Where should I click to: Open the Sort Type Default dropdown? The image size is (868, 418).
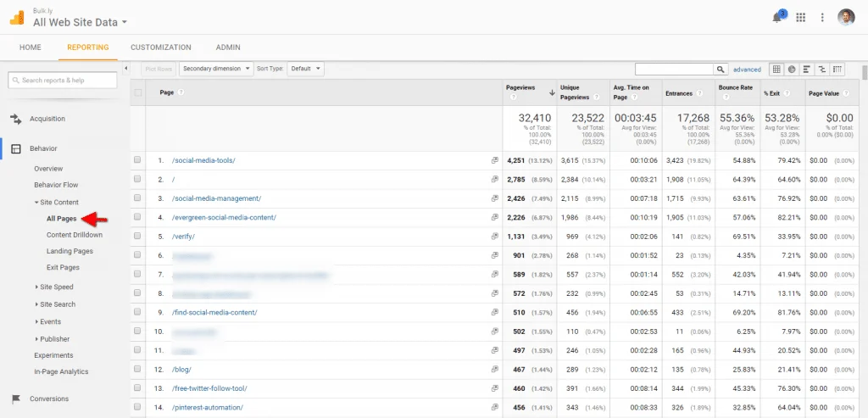pyautogui.click(x=305, y=69)
